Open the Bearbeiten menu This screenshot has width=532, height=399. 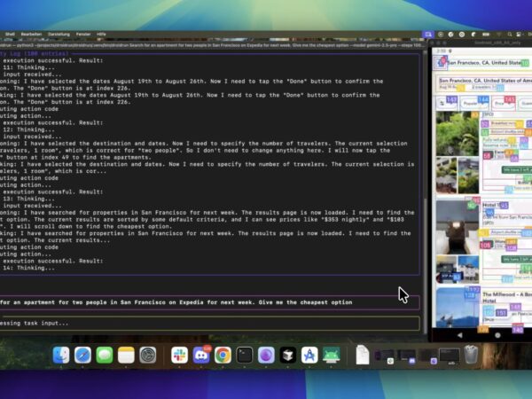click(31, 35)
